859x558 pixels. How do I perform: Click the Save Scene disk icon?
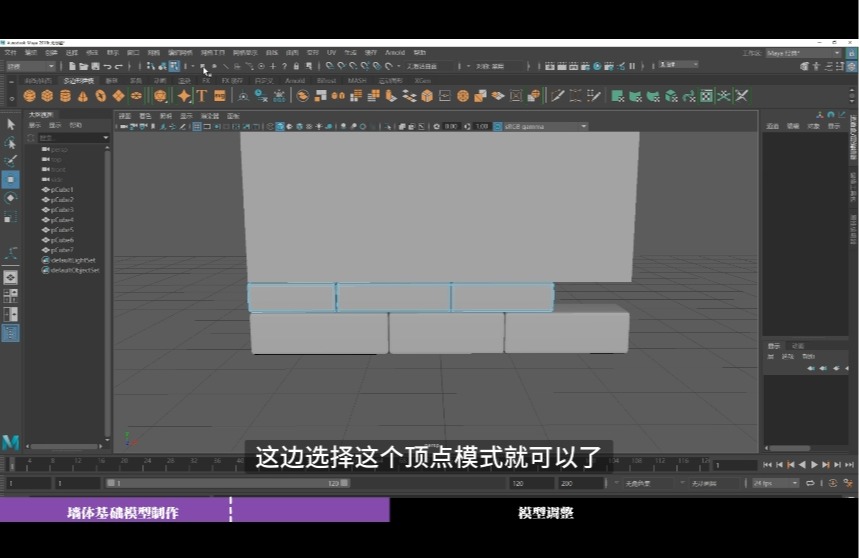[x=95, y=66]
